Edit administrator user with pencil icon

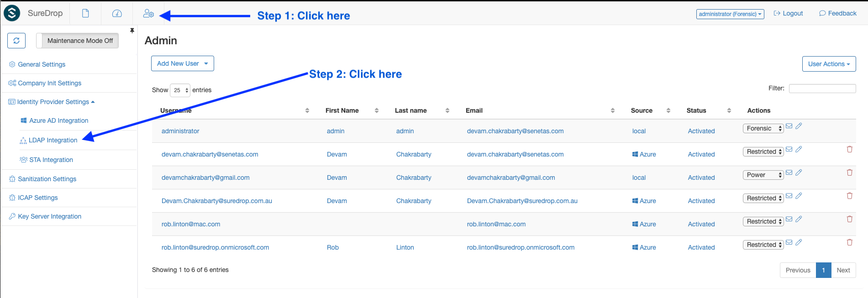pyautogui.click(x=799, y=126)
